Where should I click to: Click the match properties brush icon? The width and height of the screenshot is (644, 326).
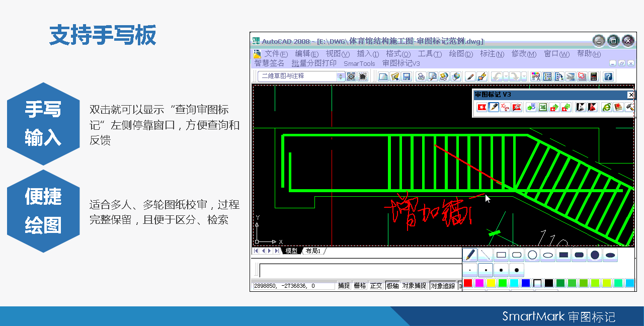click(470, 76)
